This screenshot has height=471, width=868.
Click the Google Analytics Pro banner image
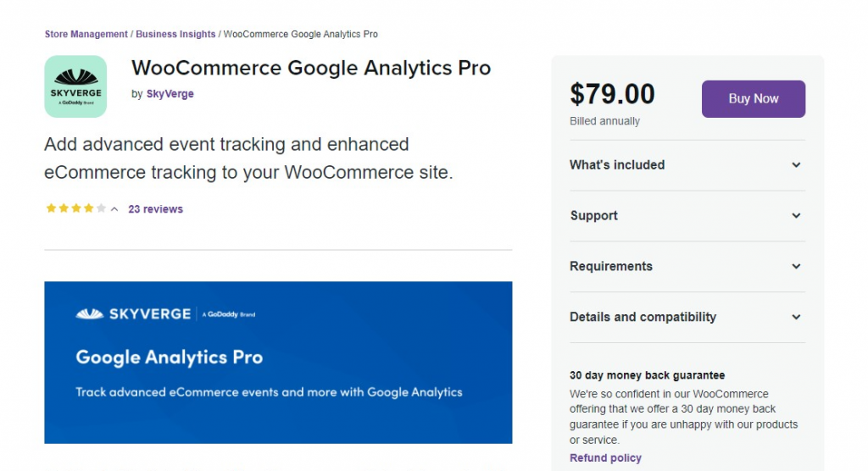pos(278,363)
